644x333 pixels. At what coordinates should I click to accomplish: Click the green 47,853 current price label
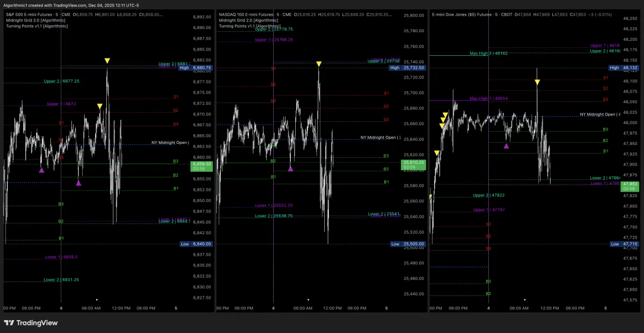[628, 185]
